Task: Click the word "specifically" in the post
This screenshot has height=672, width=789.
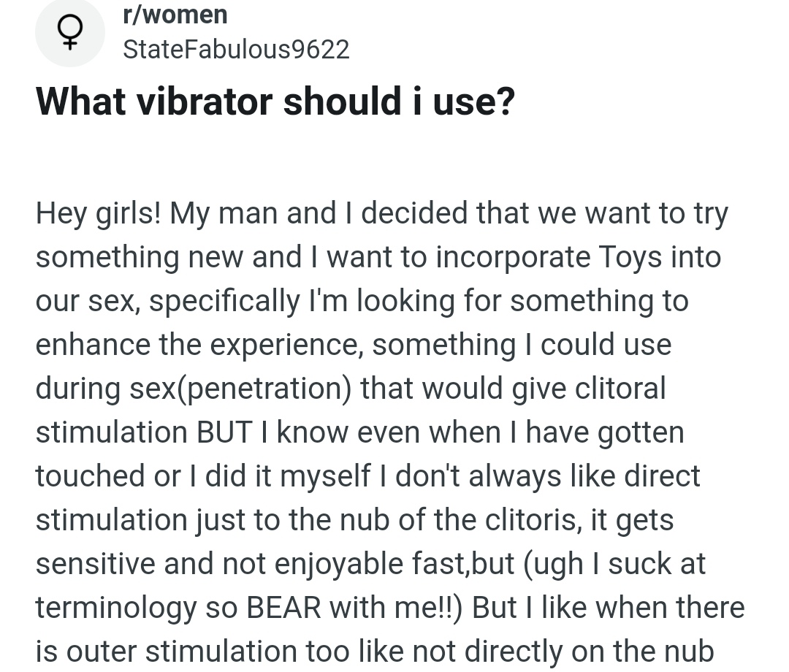Action: [x=224, y=301]
